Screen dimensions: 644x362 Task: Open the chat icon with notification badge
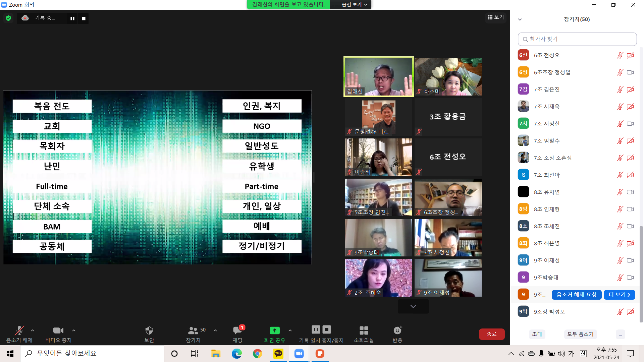point(237,331)
